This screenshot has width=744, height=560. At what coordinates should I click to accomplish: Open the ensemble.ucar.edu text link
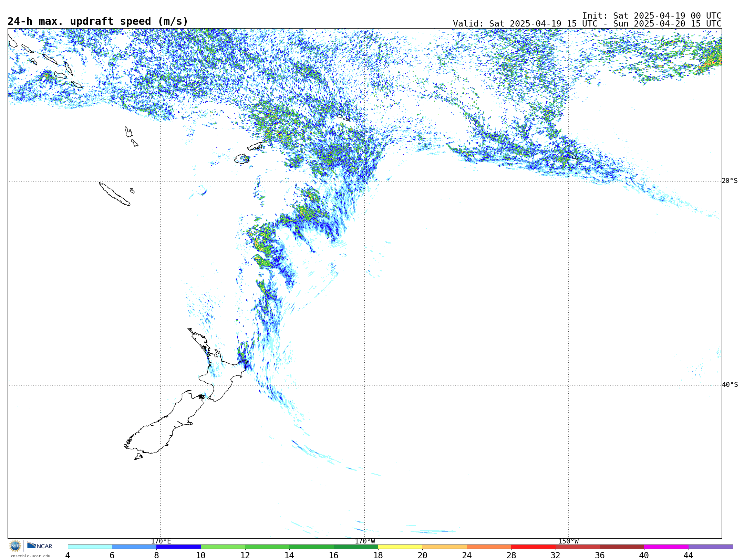30,556
